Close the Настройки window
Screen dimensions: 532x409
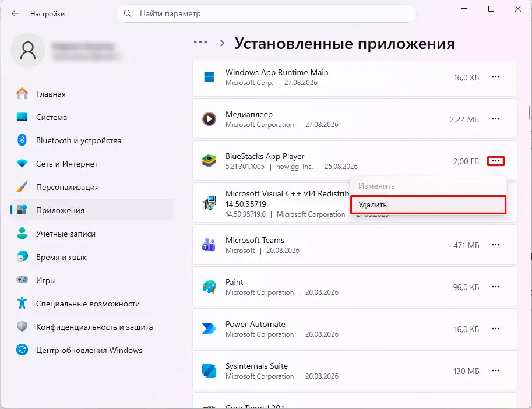518,9
